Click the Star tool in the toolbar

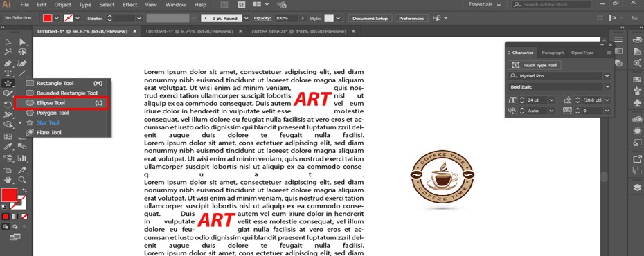click(x=8, y=83)
